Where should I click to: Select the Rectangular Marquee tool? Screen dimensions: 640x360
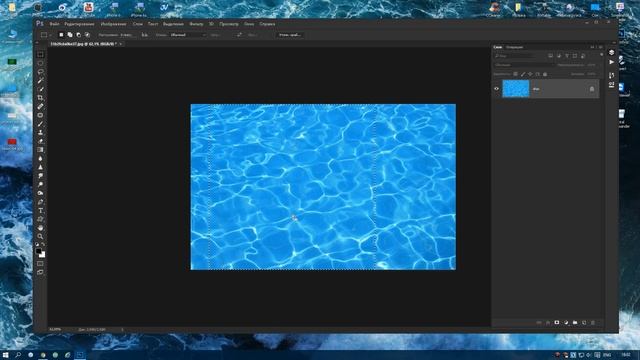(40, 54)
